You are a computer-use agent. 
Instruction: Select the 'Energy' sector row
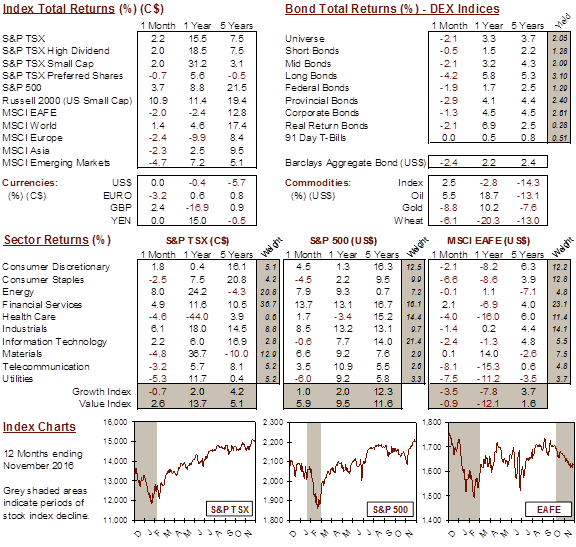click(x=18, y=292)
